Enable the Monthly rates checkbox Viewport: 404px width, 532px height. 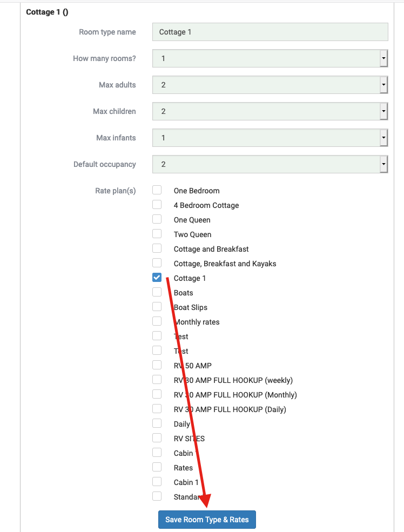157,321
